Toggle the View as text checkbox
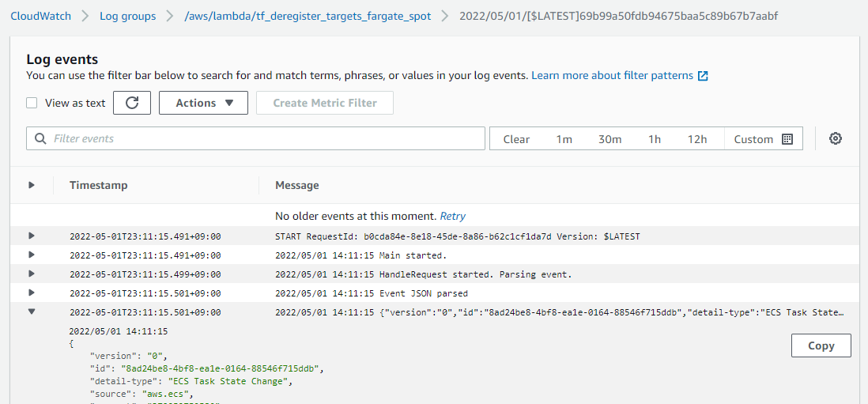Image resolution: width=868 pixels, height=404 pixels. [x=32, y=103]
